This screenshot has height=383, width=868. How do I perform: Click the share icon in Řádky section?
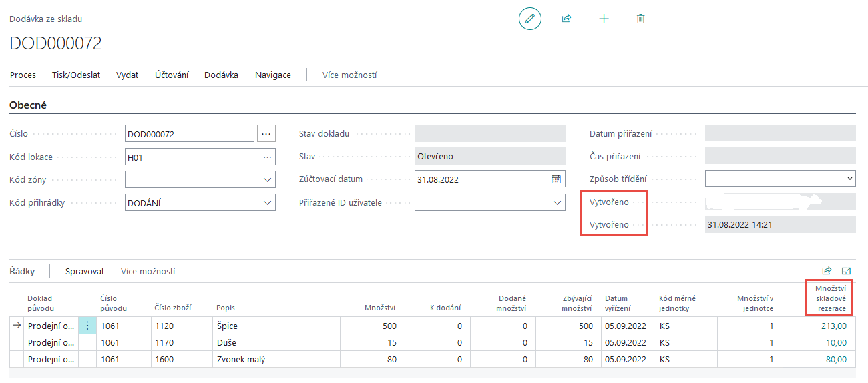[827, 271]
